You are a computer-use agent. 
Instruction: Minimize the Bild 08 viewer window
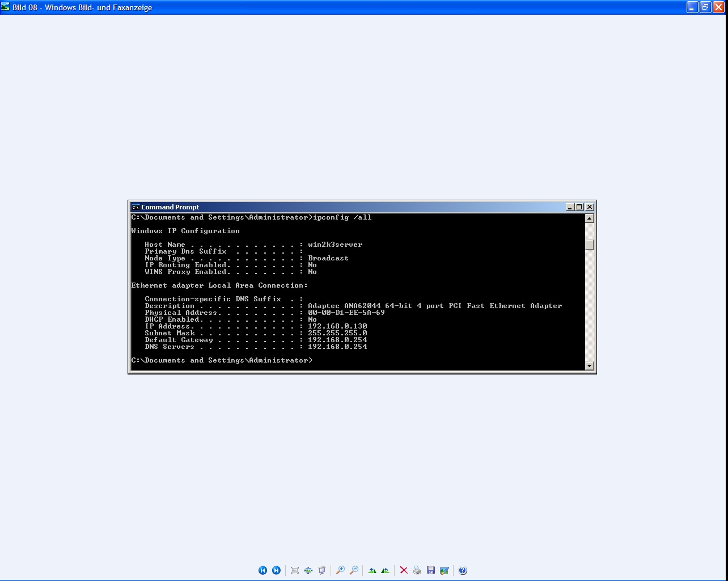(x=692, y=7)
